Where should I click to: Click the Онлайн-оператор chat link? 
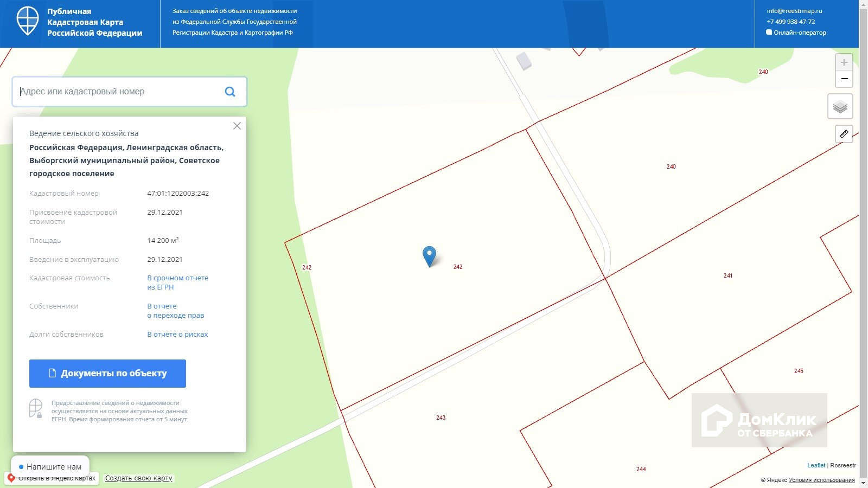[x=796, y=33]
